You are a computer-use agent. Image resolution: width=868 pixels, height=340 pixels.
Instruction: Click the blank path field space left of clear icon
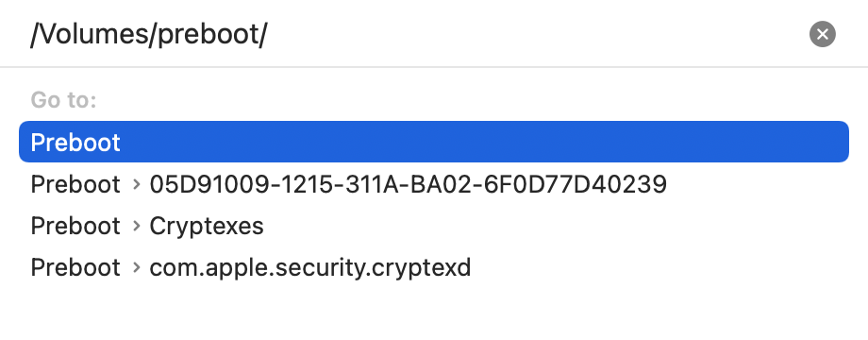pos(537,34)
